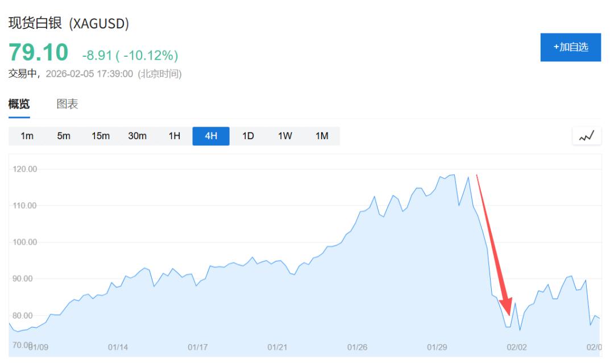Screen dimensions: 614x364
Task: Click the 01/29 date axis label
Action: pyautogui.click(x=438, y=347)
